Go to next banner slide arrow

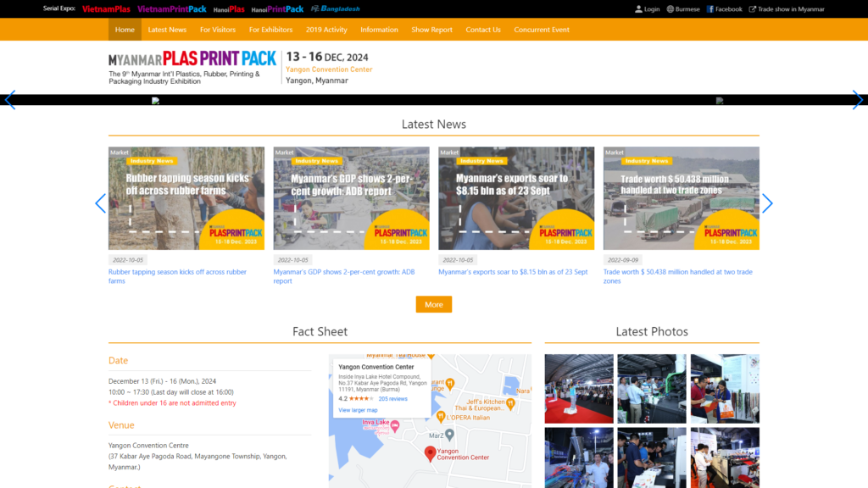click(858, 100)
